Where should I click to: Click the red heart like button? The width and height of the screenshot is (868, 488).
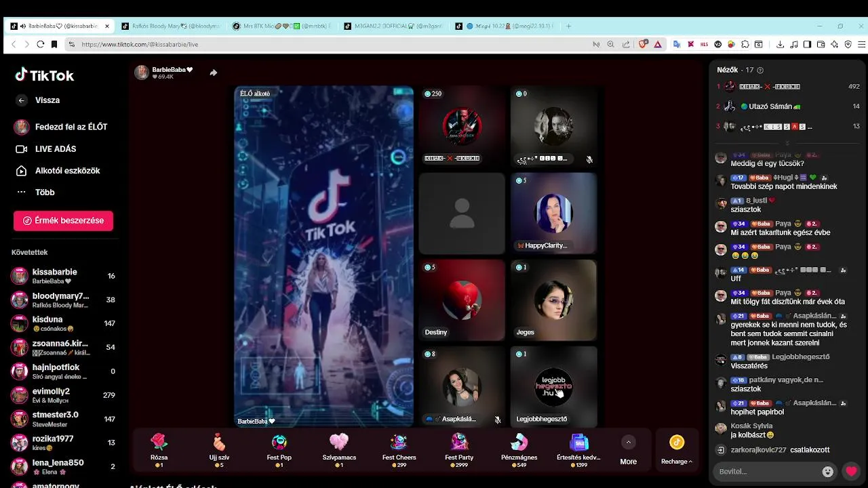click(852, 472)
